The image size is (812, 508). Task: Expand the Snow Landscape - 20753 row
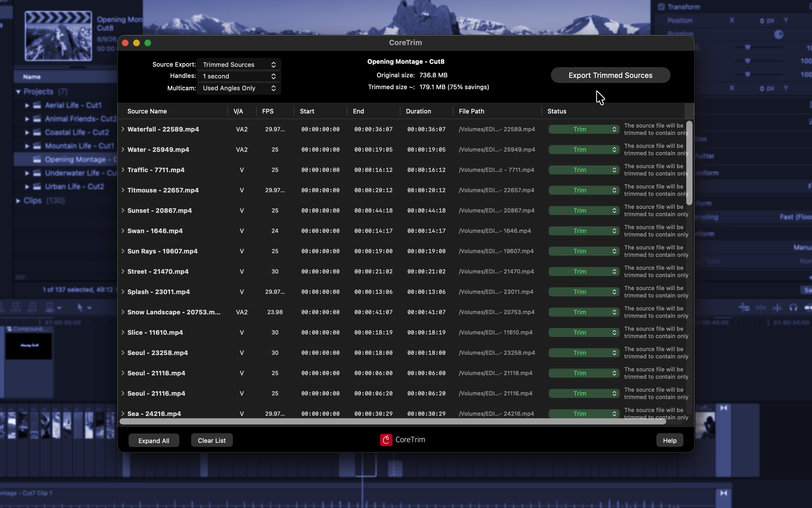pyautogui.click(x=123, y=312)
